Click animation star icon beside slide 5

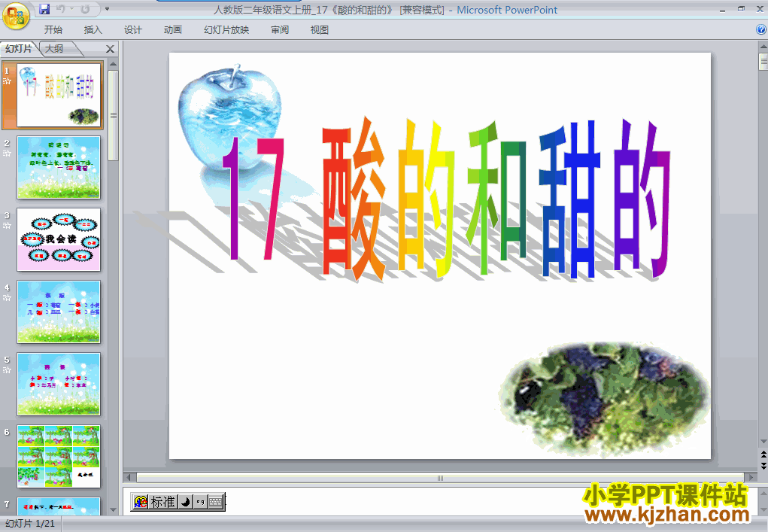[7, 370]
